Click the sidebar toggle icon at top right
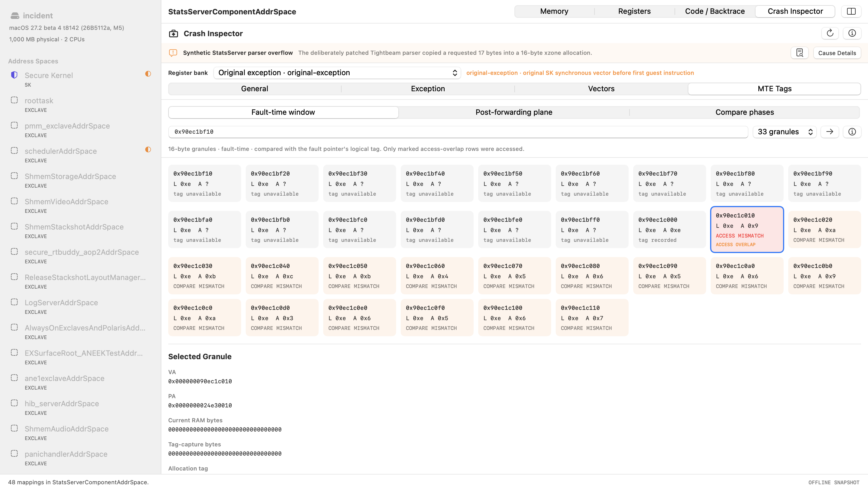This screenshot has width=868, height=490. tap(851, 11)
